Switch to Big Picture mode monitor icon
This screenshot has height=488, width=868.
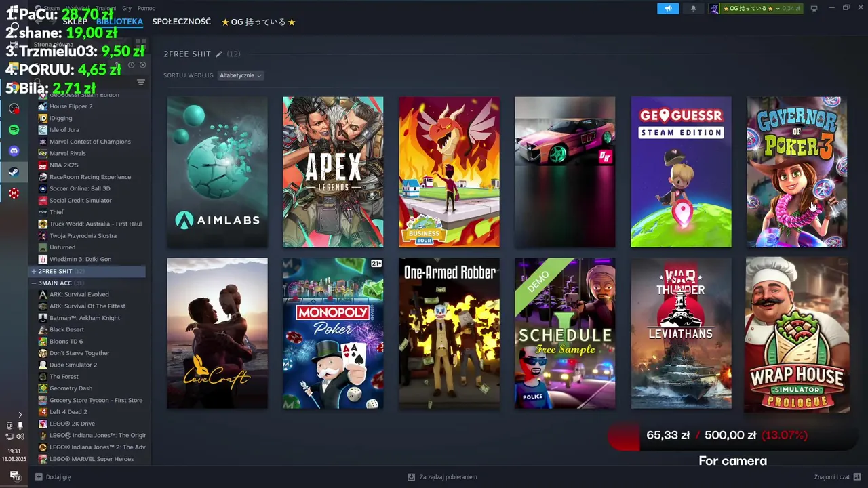[814, 8]
